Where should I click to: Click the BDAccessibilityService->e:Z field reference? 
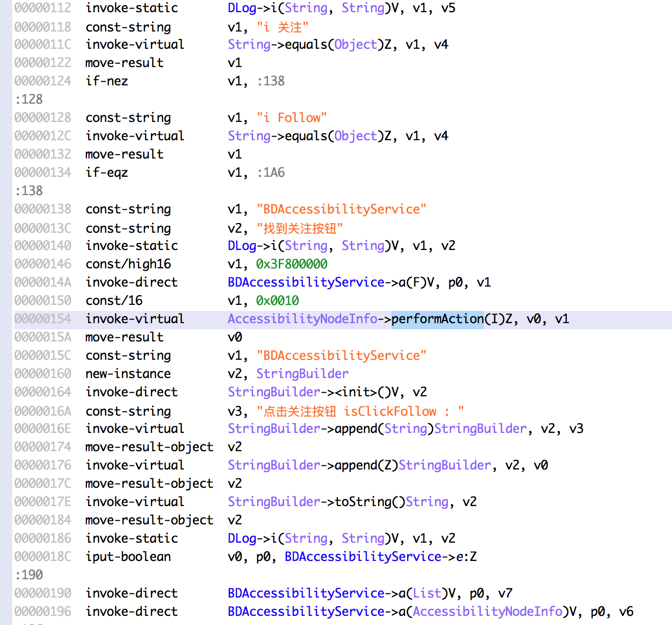380,557
